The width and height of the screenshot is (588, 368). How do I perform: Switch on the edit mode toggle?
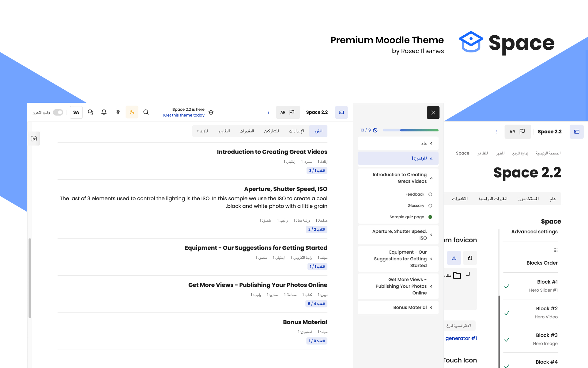point(58,112)
